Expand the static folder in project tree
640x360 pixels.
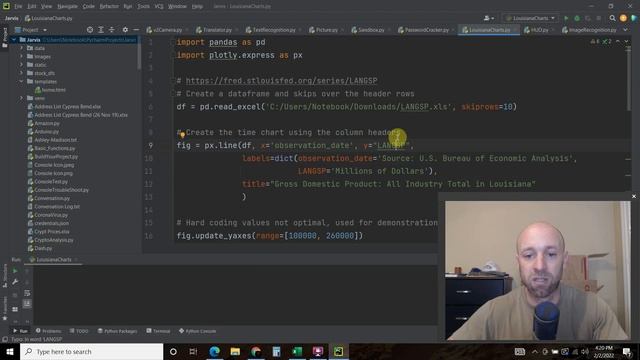click(x=21, y=65)
